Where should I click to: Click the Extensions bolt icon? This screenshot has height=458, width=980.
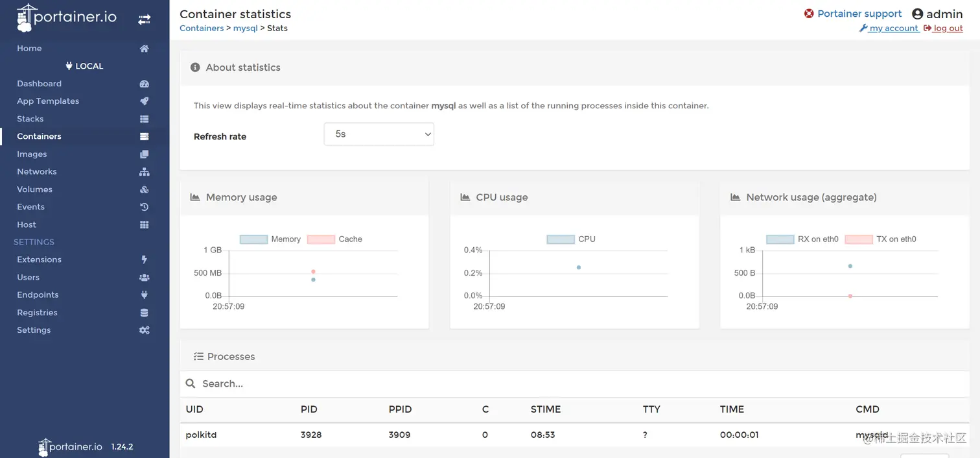click(144, 259)
